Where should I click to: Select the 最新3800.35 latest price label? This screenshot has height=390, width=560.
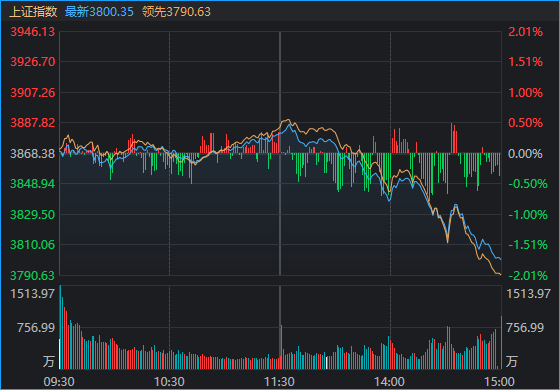(x=99, y=12)
